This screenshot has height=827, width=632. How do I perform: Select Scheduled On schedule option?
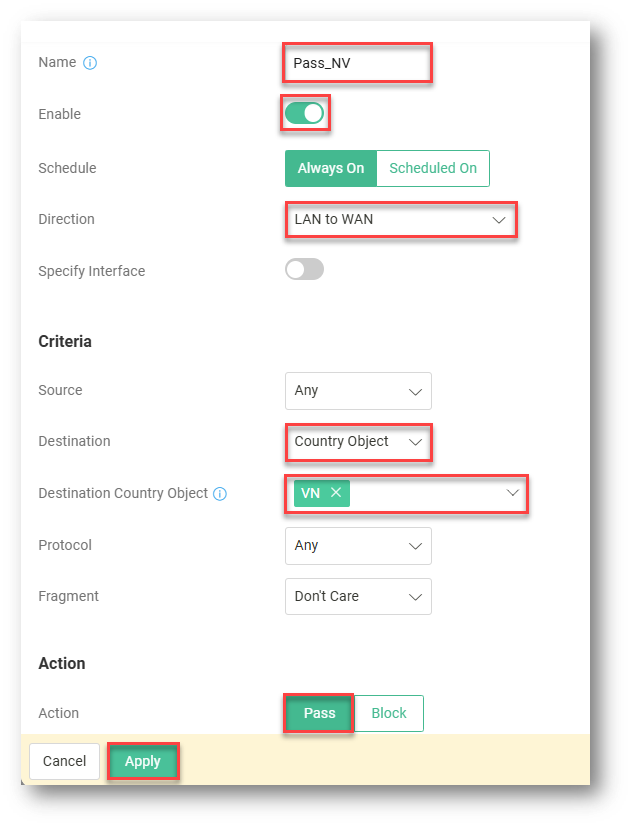pos(433,168)
